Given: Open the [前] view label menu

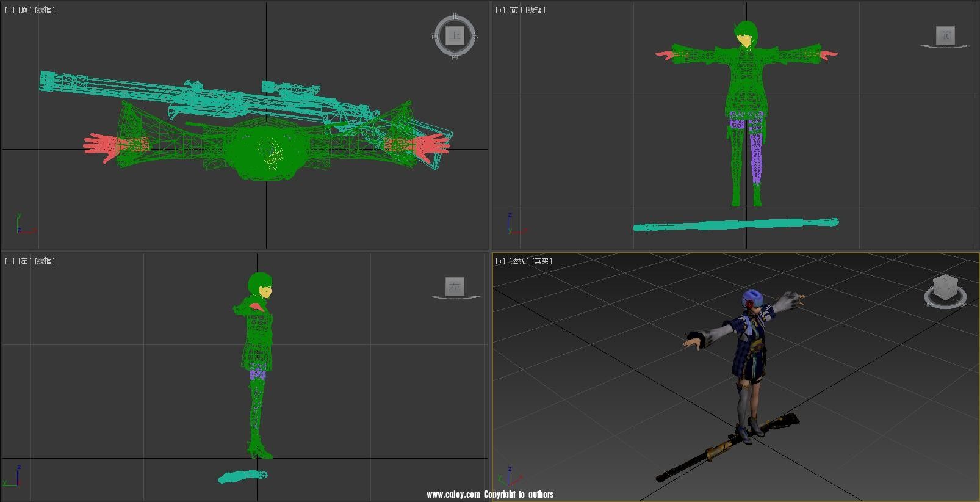Looking at the screenshot, I should pos(515,10).
